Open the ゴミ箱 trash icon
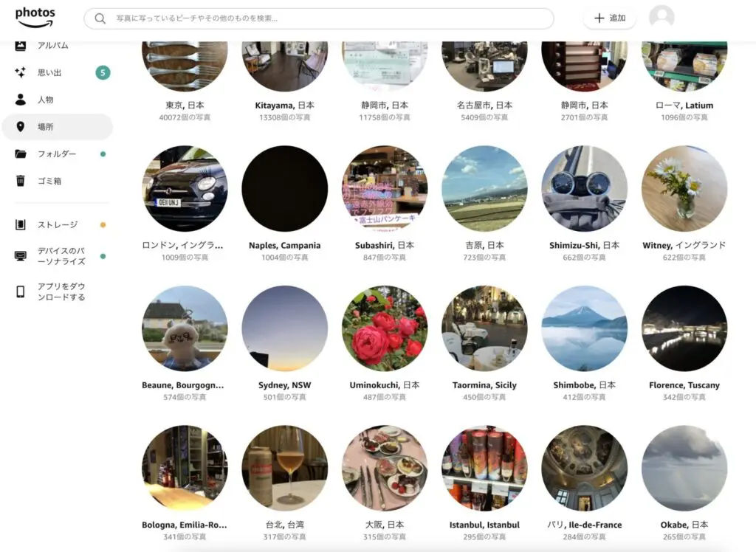756x552 pixels. click(x=20, y=181)
